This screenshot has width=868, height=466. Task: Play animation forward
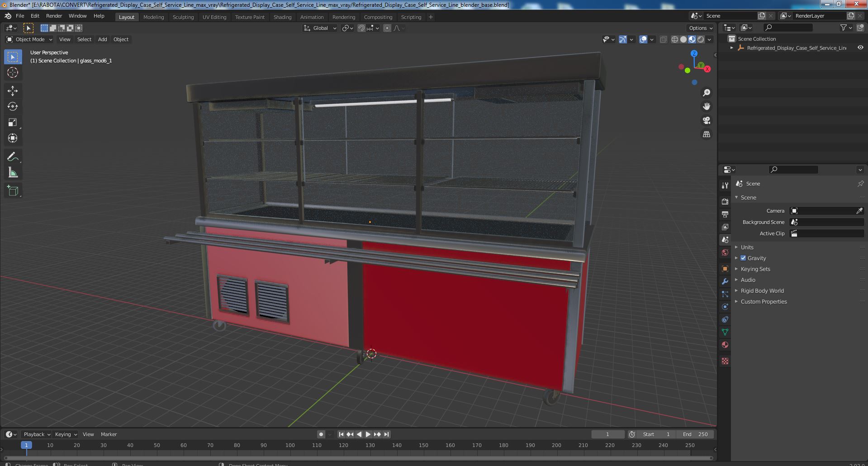(368, 434)
